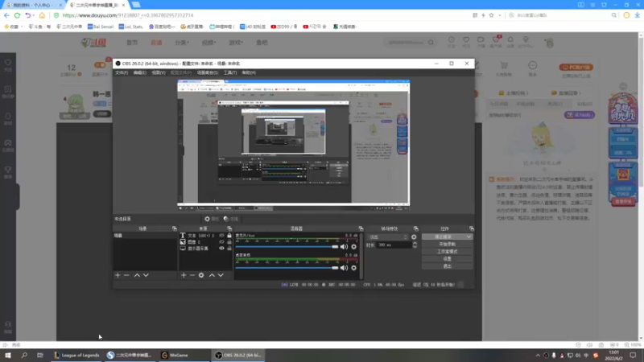
Task: Toggle visibility of the Display Capture source
Action: [222, 249]
